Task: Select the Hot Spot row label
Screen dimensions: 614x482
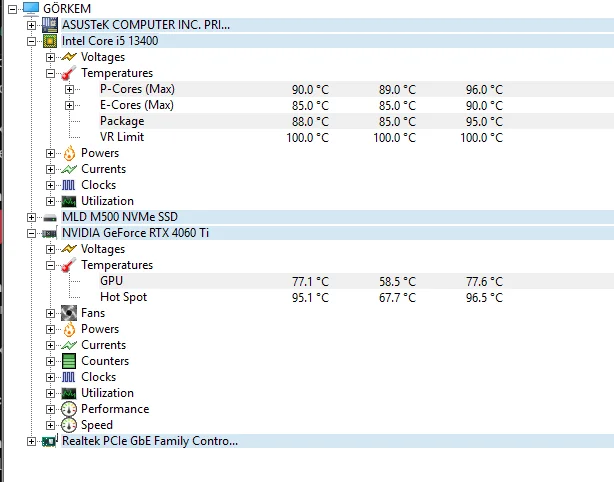Action: 123,297
